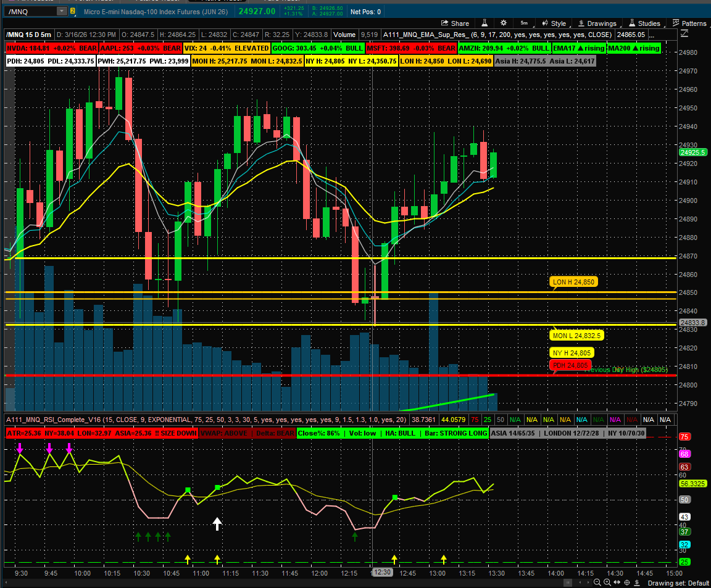The width and height of the screenshot is (711, 588).
Task: Open the Share menu
Action: click(x=454, y=23)
